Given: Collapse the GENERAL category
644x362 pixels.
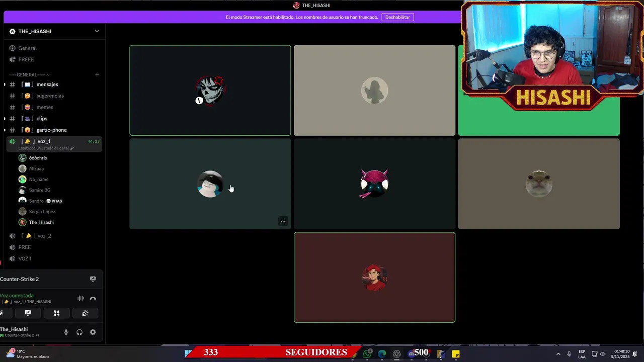Looking at the screenshot, I should (29, 75).
